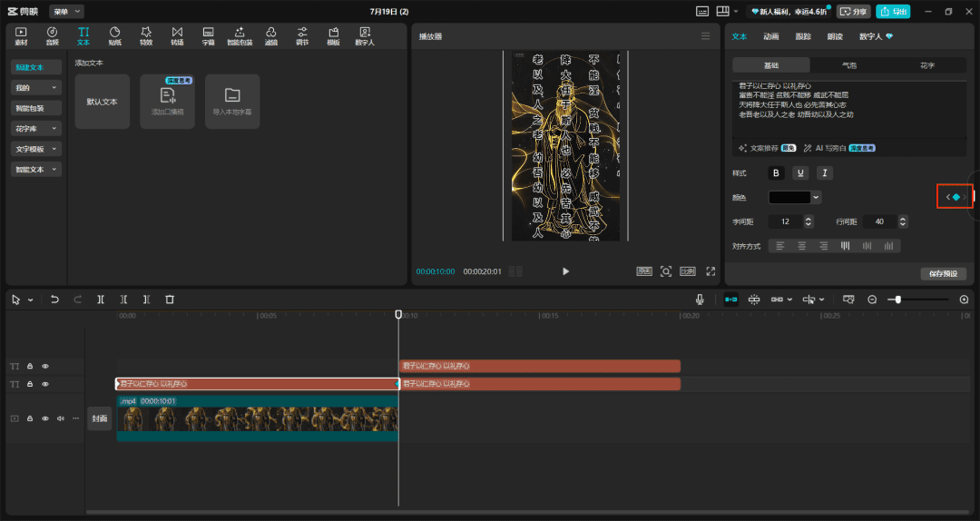
Task: Toggle italic text style
Action: tap(824, 172)
